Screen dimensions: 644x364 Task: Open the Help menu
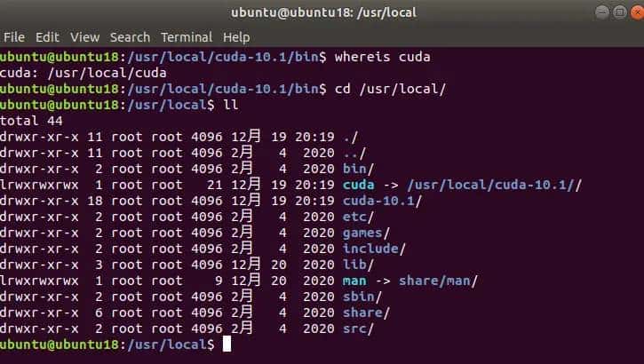point(236,37)
